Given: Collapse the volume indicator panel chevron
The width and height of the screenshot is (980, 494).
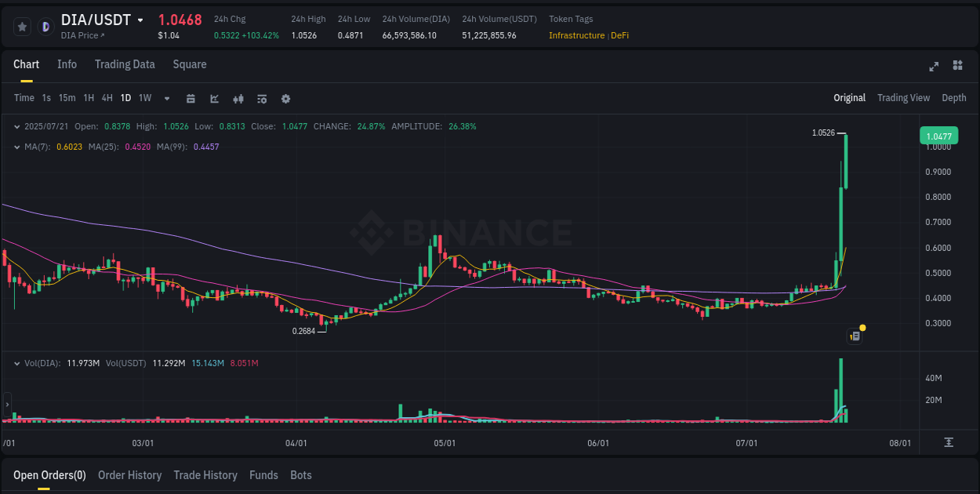Looking at the screenshot, I should pos(17,363).
